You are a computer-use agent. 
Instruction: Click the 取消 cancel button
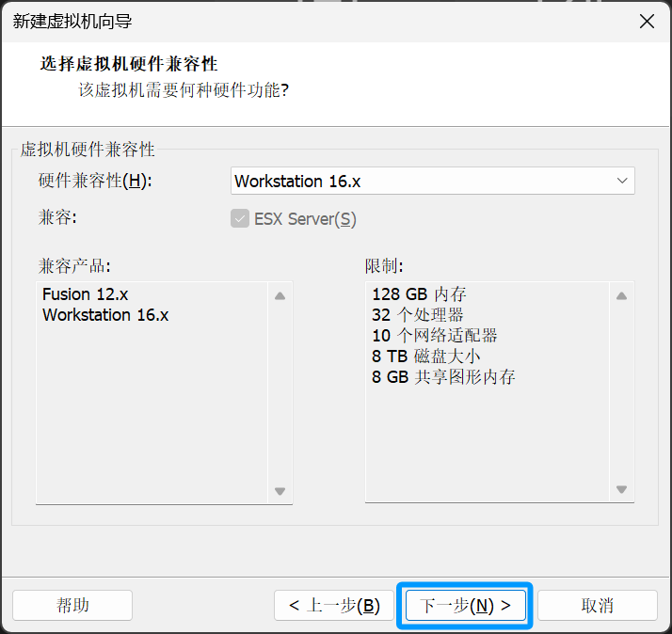[x=598, y=605]
